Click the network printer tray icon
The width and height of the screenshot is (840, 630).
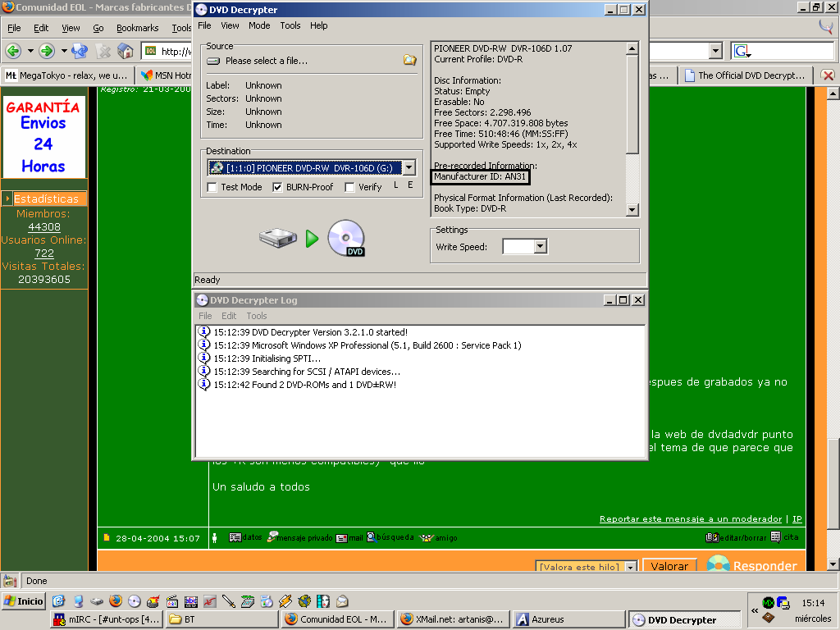(x=783, y=603)
